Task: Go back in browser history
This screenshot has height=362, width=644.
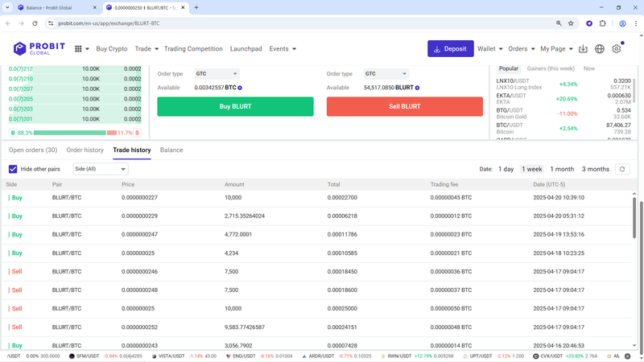Action: pyautogui.click(x=8, y=23)
